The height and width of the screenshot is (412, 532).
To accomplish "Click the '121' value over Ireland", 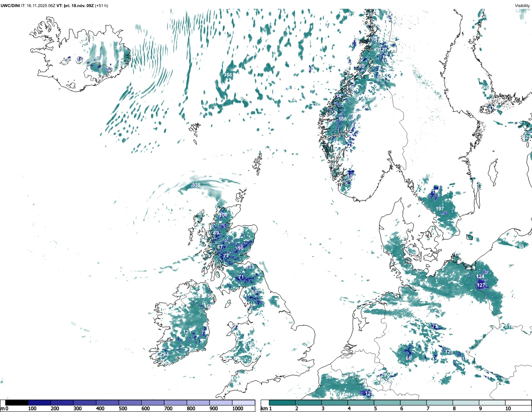I will [187, 332].
